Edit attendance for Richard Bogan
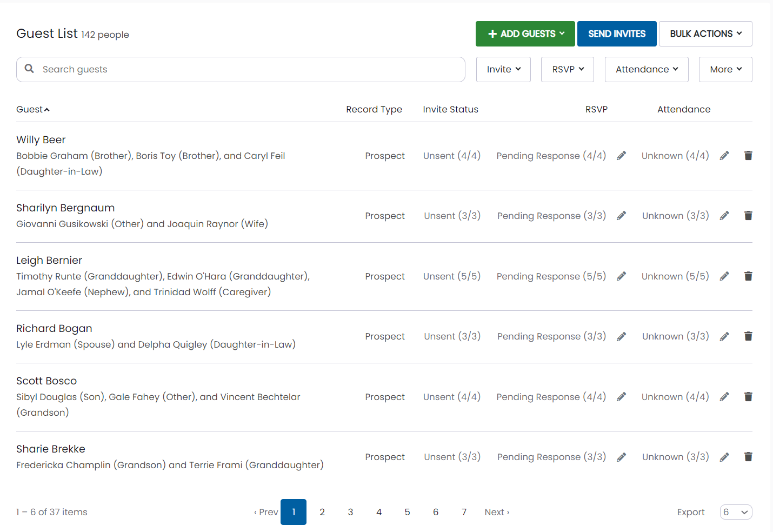Image resolution: width=773 pixels, height=532 pixels. click(724, 336)
